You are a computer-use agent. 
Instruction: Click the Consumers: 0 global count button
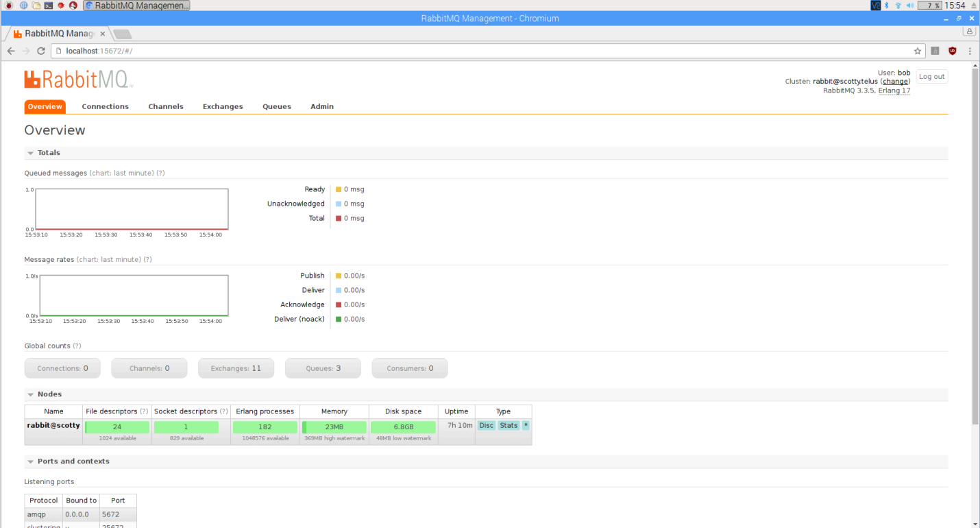[x=410, y=368]
